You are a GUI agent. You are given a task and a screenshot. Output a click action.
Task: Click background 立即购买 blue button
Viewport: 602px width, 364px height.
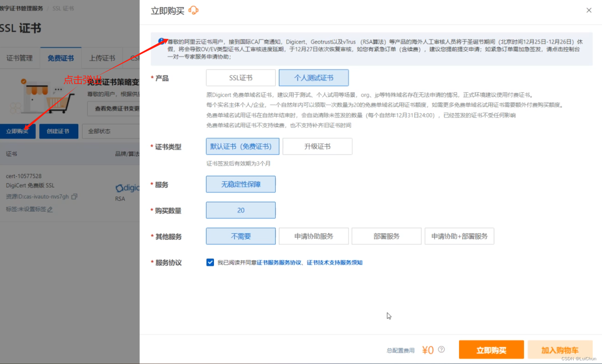pyautogui.click(x=17, y=131)
